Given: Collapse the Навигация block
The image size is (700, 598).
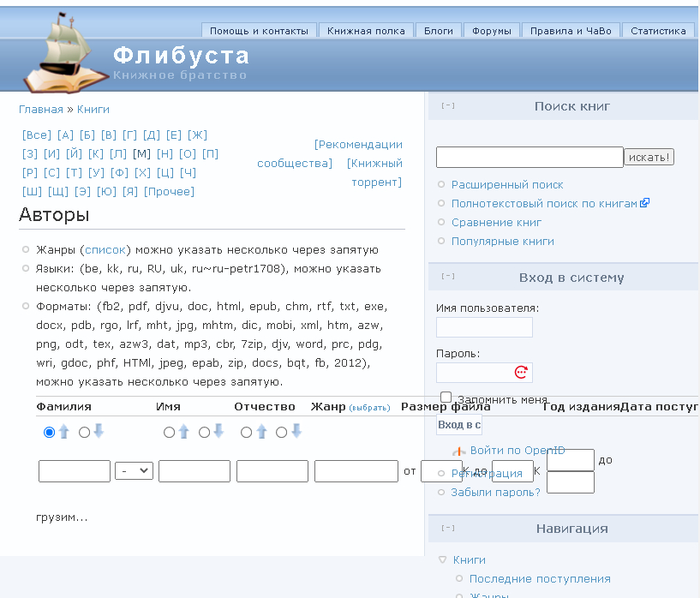Looking at the screenshot, I should click(448, 528).
